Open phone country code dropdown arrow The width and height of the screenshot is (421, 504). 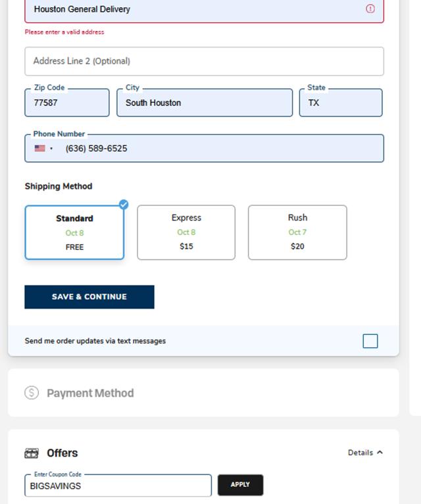click(51, 149)
